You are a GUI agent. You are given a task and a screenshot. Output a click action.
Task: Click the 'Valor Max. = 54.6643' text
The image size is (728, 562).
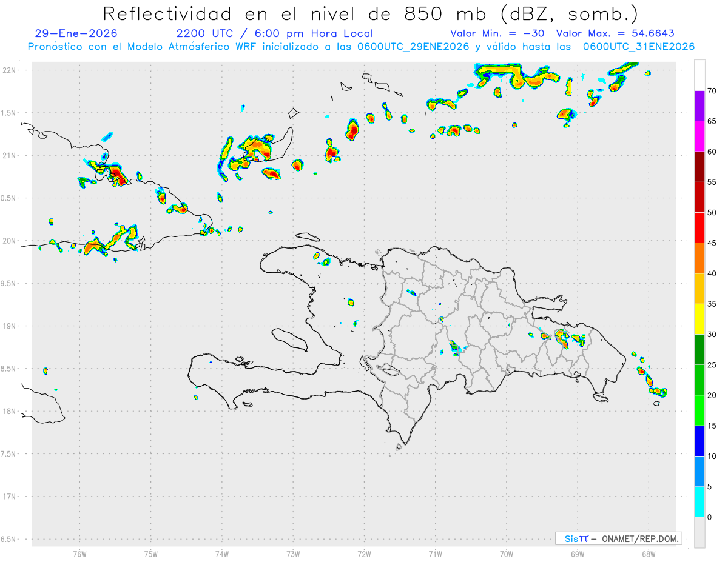point(615,33)
